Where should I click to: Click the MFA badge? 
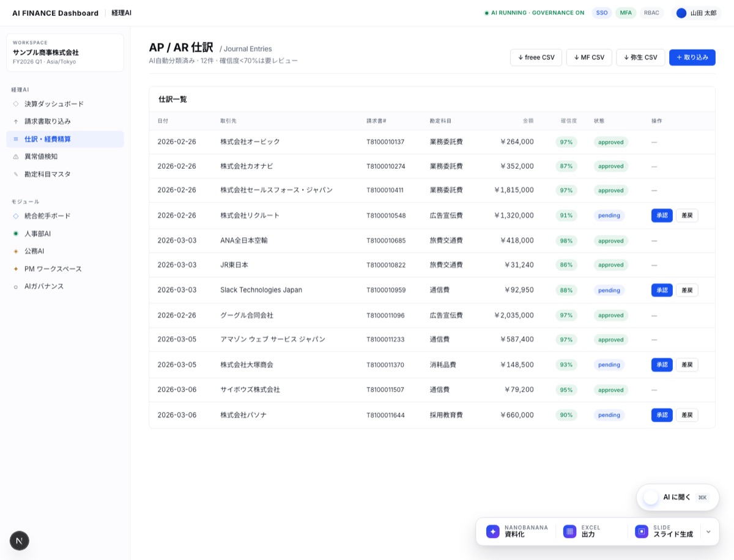tap(626, 13)
